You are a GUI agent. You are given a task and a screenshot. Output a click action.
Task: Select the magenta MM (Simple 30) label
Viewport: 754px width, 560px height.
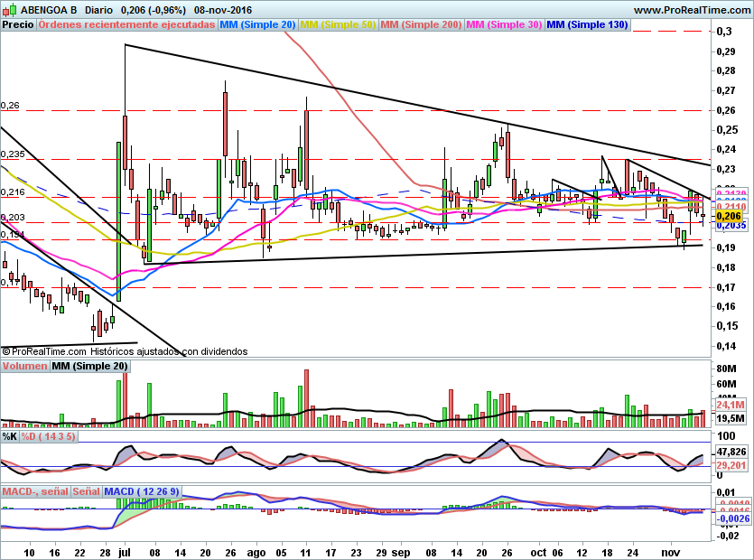point(503,25)
